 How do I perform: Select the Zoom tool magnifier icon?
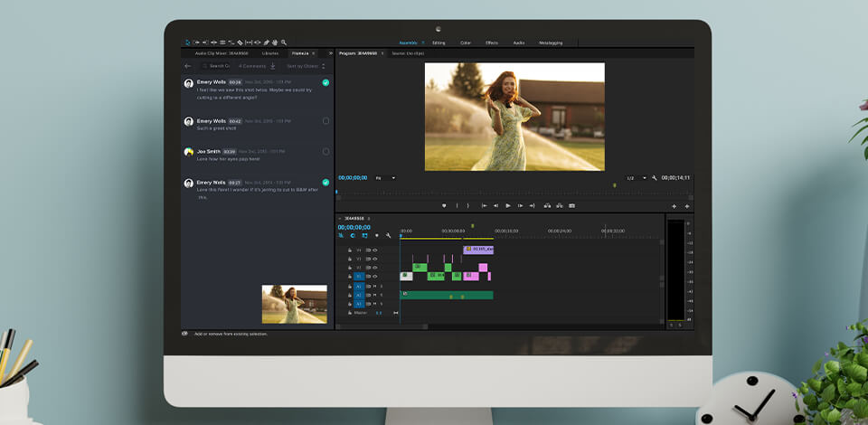[284, 42]
